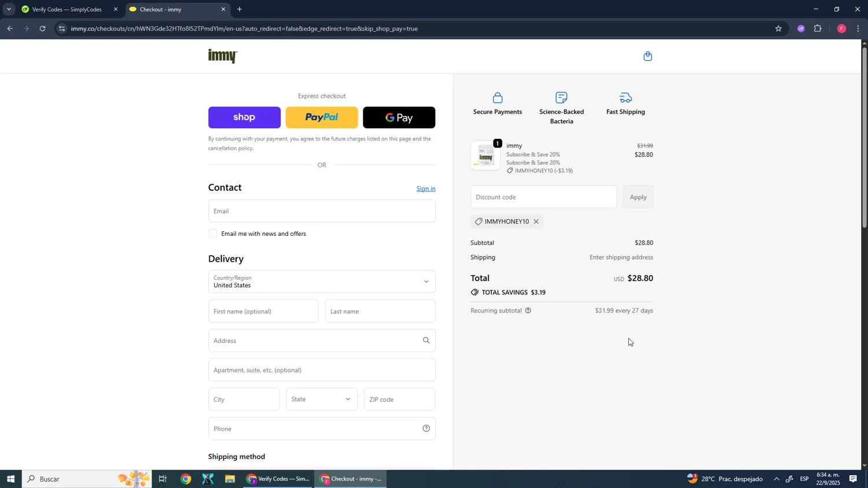This screenshot has width=868, height=488.
Task: Open the Chrome three-dot menu
Action: click(x=858, y=28)
